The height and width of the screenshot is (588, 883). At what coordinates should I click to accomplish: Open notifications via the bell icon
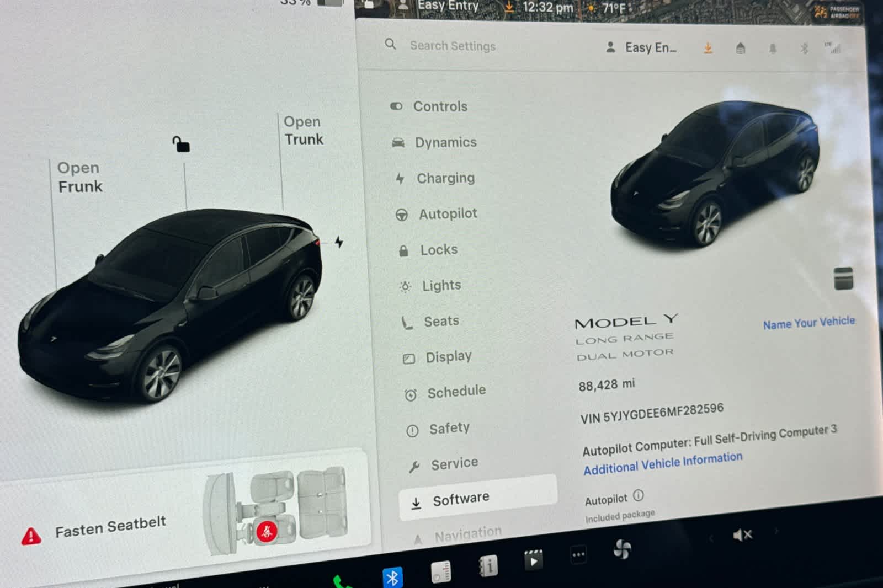773,49
